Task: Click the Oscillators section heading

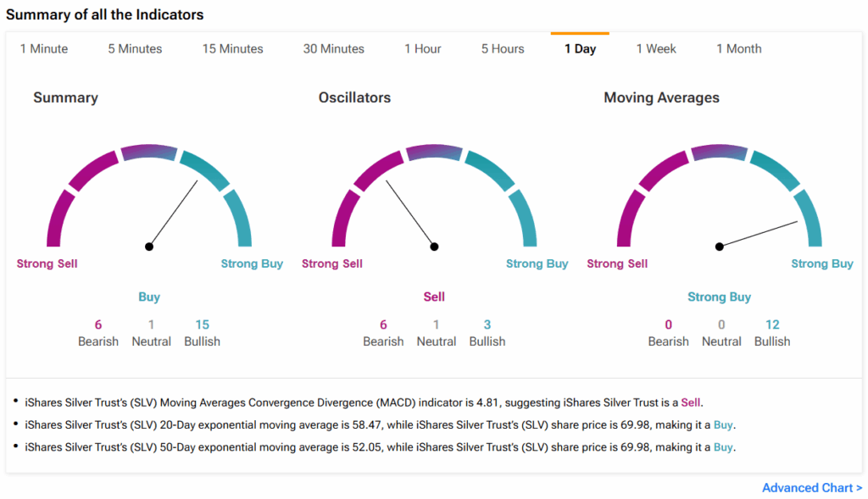Action: pyautogui.click(x=354, y=97)
